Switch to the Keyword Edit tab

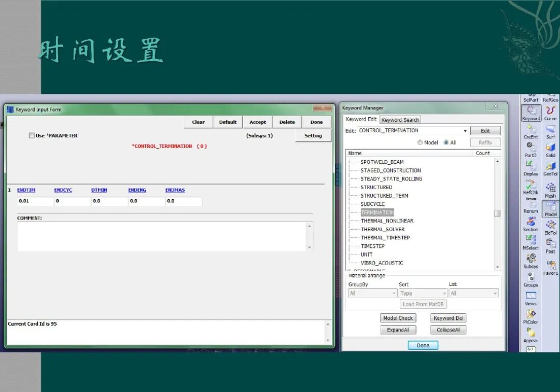pyautogui.click(x=361, y=119)
